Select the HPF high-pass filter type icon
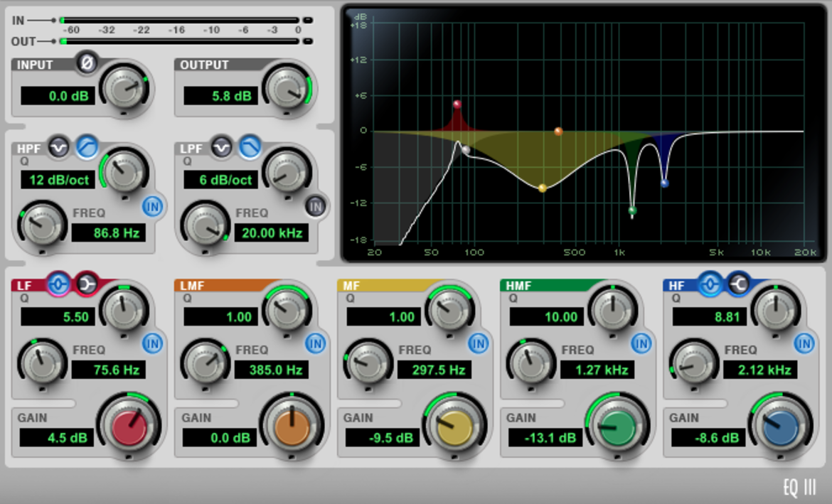The height and width of the screenshot is (504, 832). tap(87, 147)
